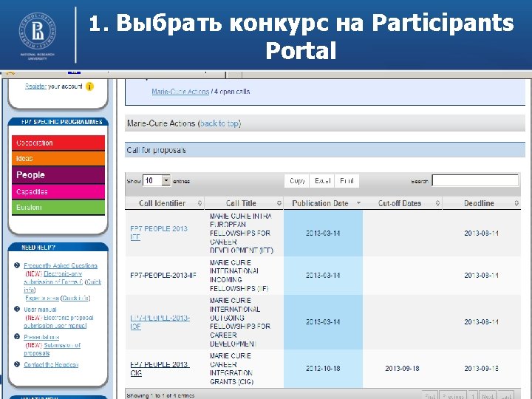Click the page 1 pagination button

[473, 396]
